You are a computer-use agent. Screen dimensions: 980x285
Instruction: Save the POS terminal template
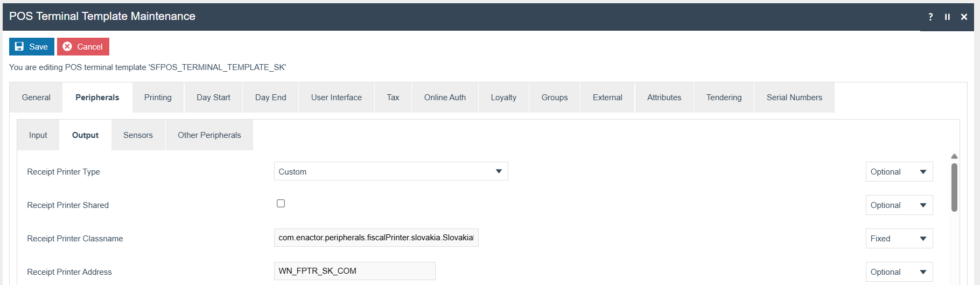pos(32,47)
